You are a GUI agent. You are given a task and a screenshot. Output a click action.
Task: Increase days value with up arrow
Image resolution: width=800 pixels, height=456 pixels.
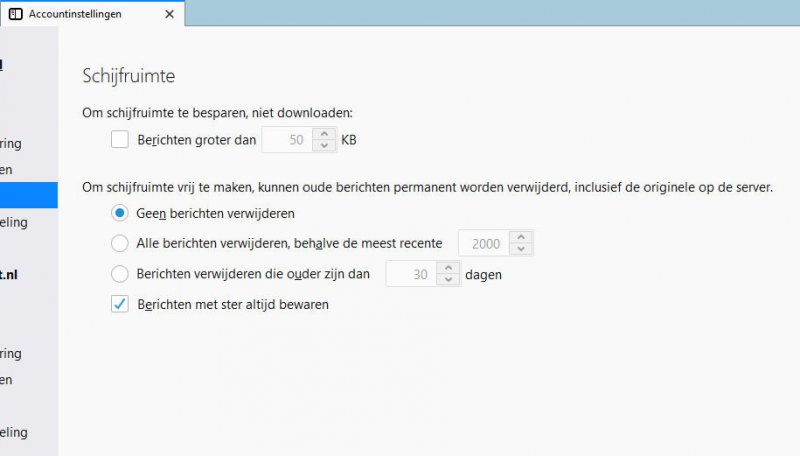click(448, 267)
